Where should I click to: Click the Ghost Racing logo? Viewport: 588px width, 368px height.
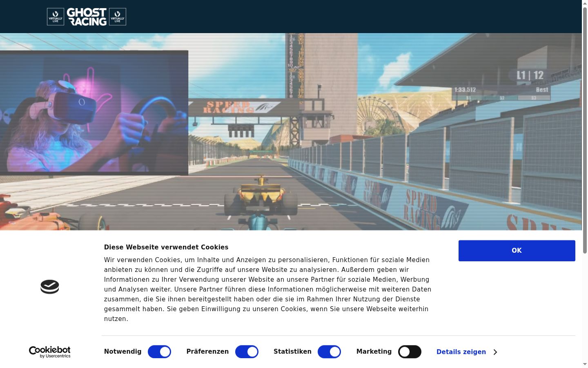[x=87, y=17]
